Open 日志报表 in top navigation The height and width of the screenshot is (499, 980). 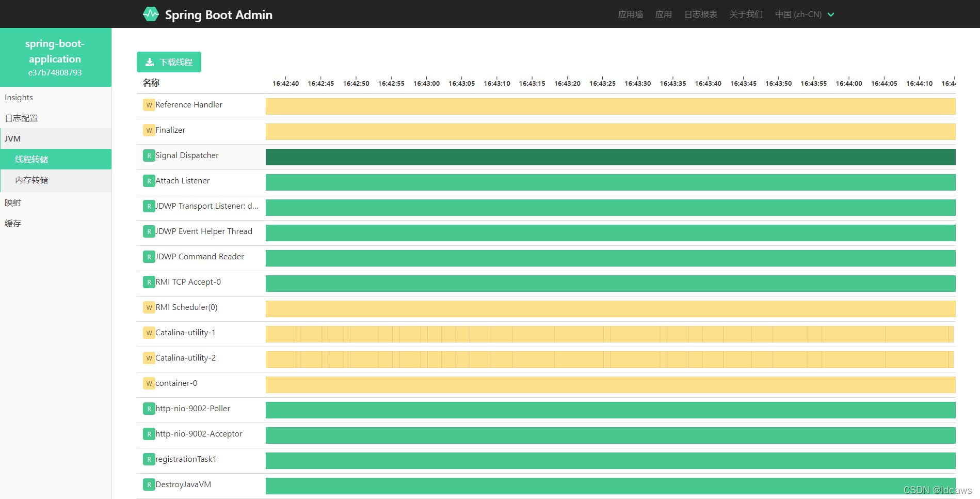701,14
